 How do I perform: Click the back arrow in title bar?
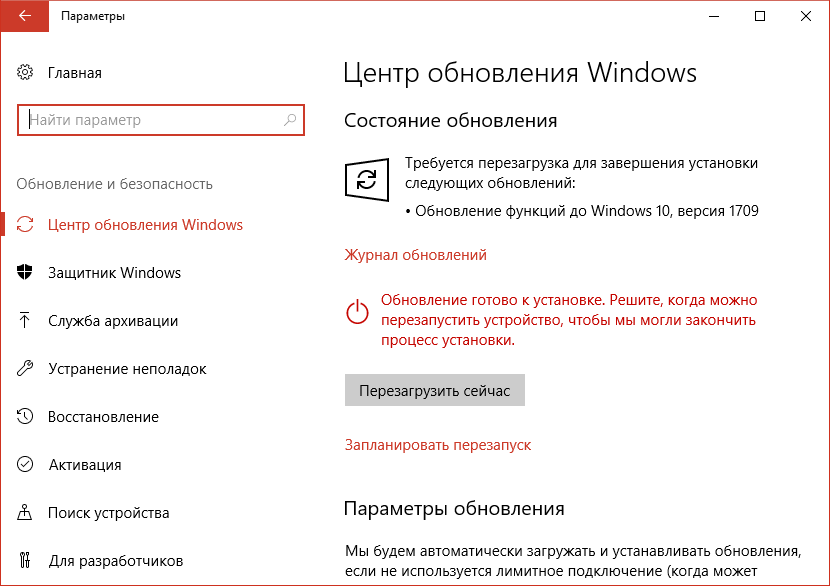24,16
